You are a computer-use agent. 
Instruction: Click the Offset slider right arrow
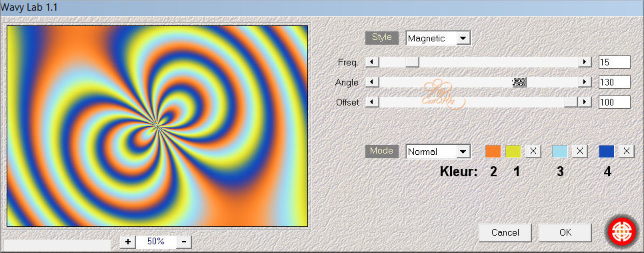click(x=585, y=102)
